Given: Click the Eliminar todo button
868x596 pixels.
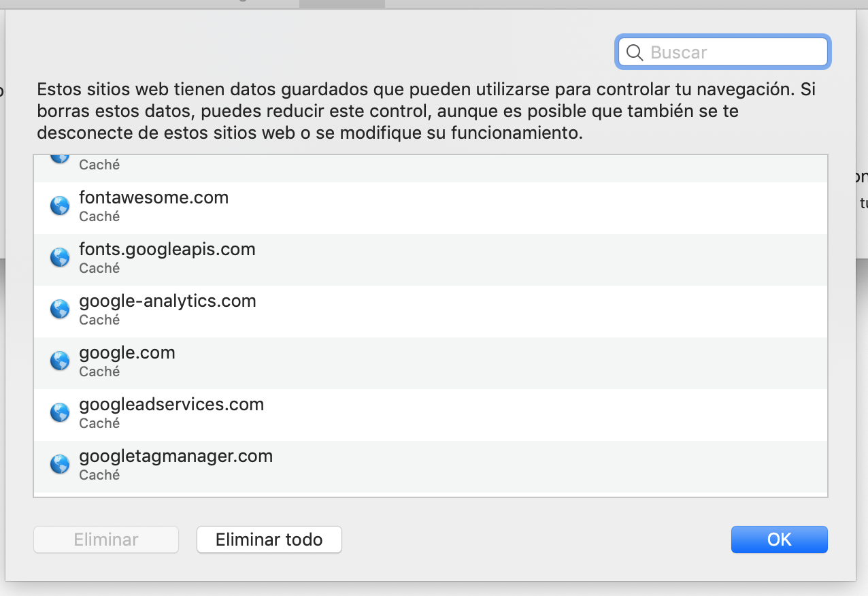Looking at the screenshot, I should click(x=269, y=540).
